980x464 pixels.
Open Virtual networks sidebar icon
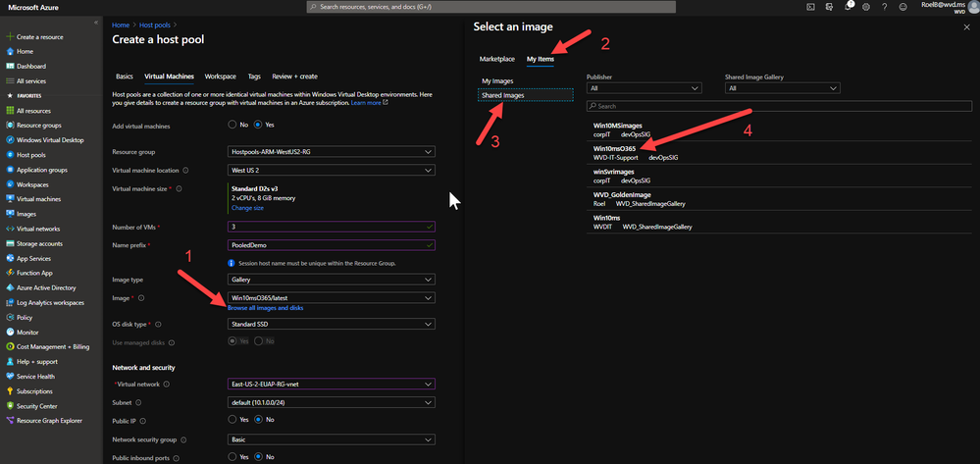point(10,229)
